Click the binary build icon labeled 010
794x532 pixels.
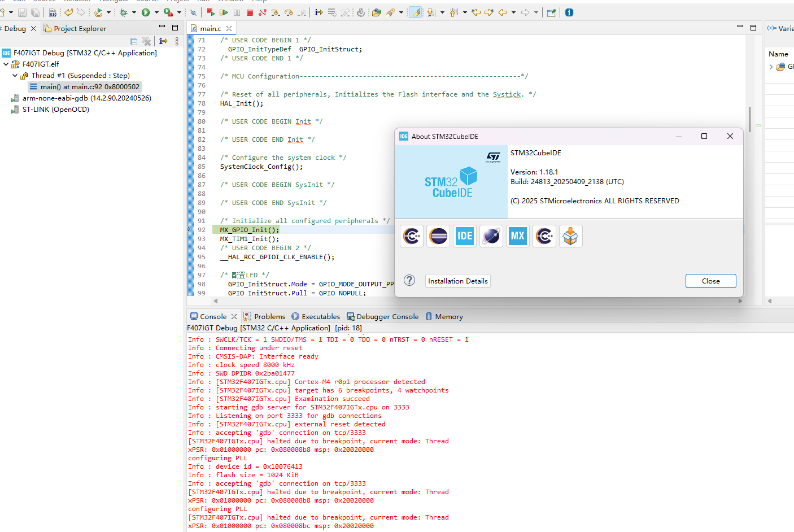pos(53,12)
